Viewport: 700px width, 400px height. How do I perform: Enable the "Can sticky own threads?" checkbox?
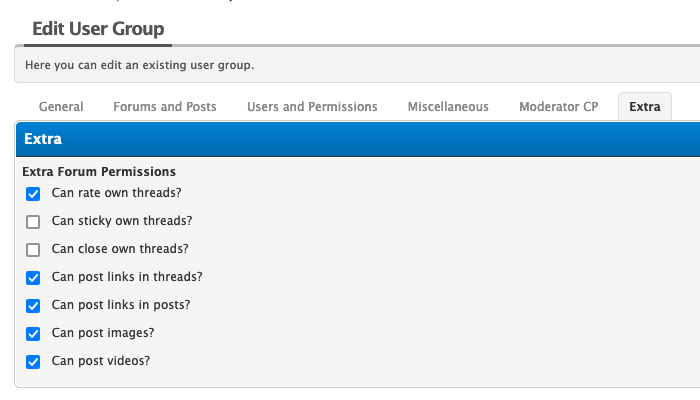(x=33, y=221)
